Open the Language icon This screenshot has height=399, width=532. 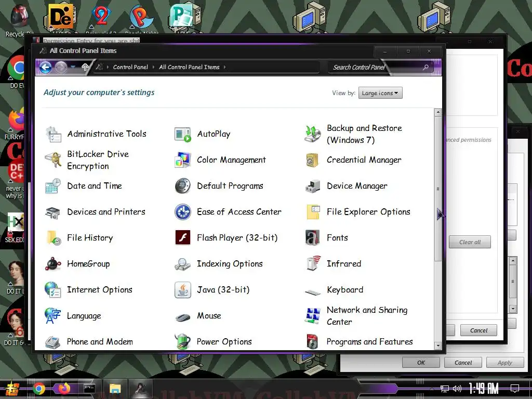[x=54, y=316]
